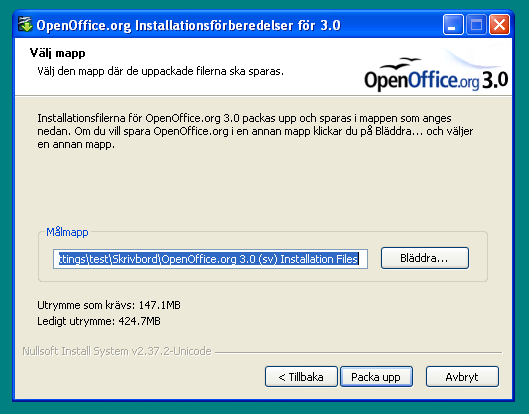529x414 pixels.
Task: Click the seagull graphic above the logo
Action: click(400, 63)
